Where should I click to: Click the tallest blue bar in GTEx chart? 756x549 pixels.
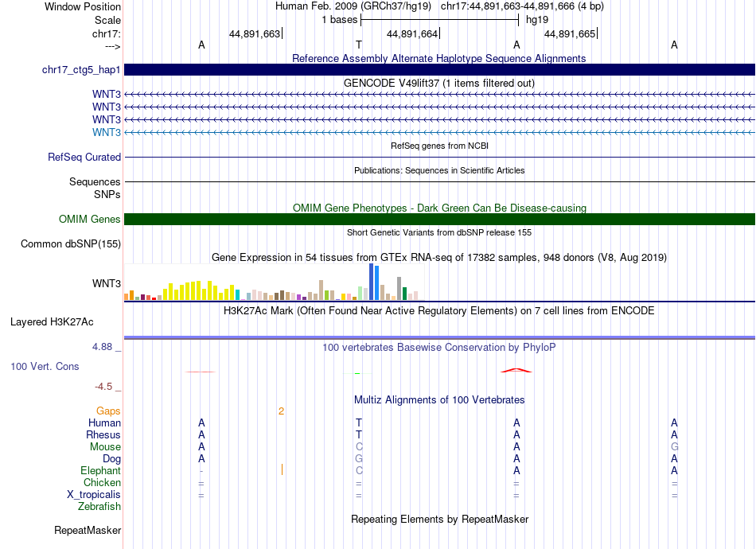[372, 282]
